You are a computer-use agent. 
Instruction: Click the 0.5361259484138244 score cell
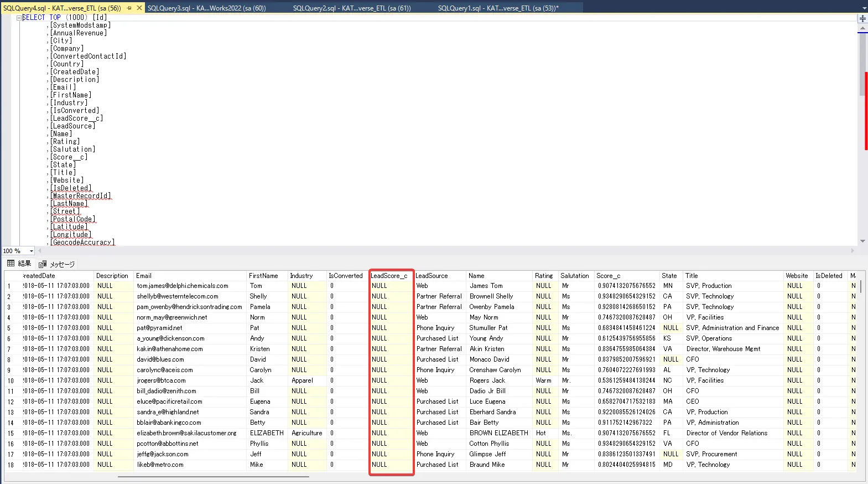(x=627, y=381)
